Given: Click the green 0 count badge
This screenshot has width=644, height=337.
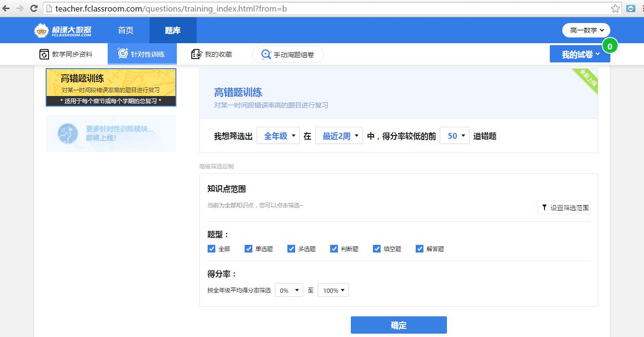Looking at the screenshot, I should click(x=610, y=46).
